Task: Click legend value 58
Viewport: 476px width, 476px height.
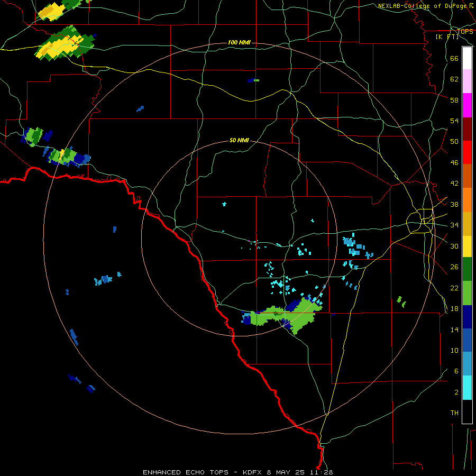Action: pos(454,100)
